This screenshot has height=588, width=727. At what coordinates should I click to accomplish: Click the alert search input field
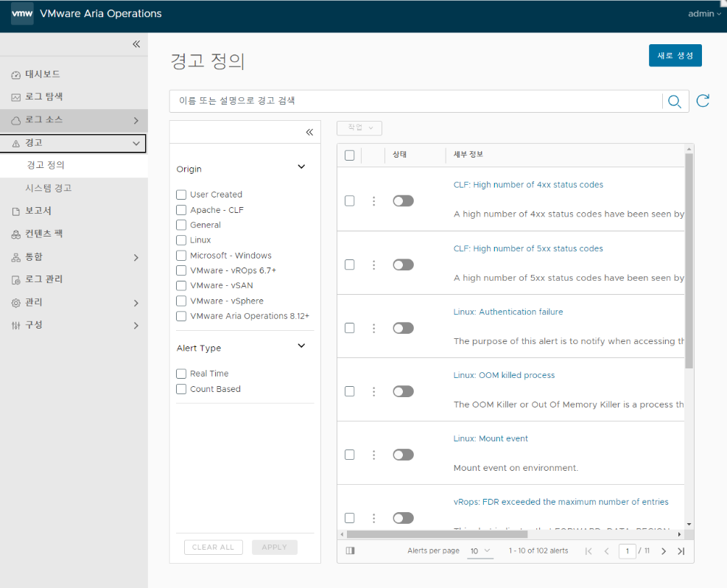pyautogui.click(x=416, y=101)
